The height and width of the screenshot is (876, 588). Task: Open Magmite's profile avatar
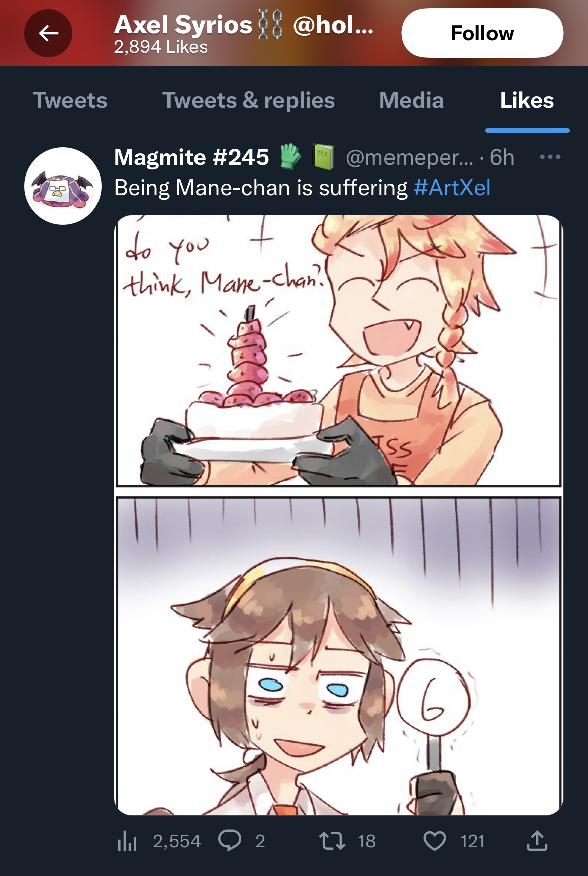tap(63, 186)
